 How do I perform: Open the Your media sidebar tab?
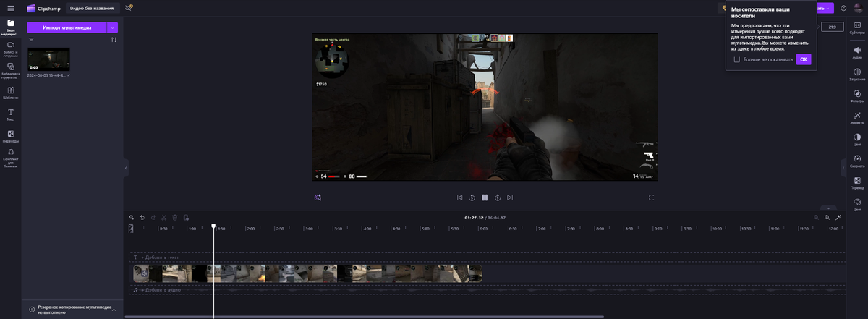[11, 27]
